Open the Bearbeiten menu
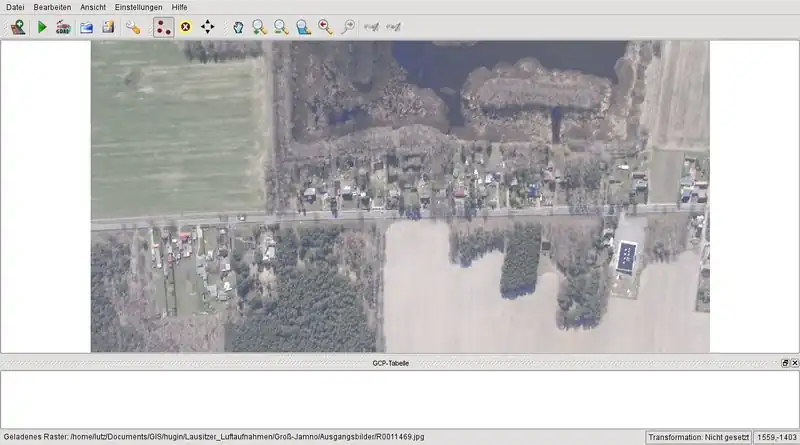This screenshot has height=445, width=800. [x=52, y=7]
